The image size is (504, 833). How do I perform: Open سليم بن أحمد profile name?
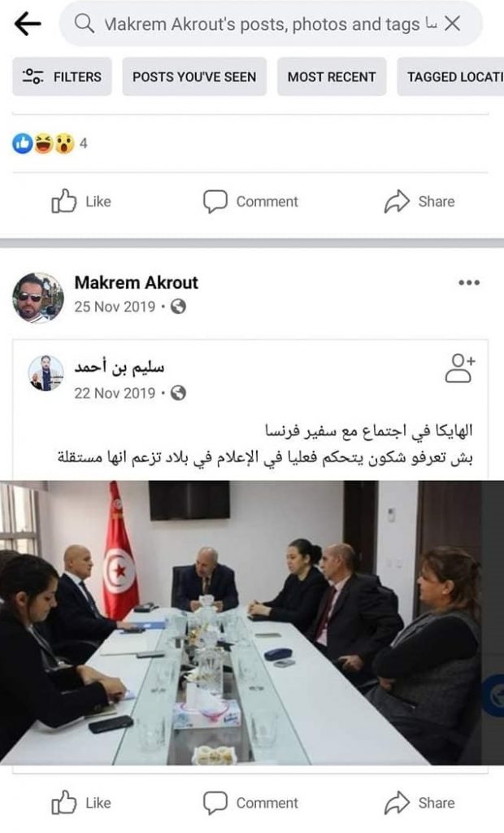pyautogui.click(x=119, y=367)
